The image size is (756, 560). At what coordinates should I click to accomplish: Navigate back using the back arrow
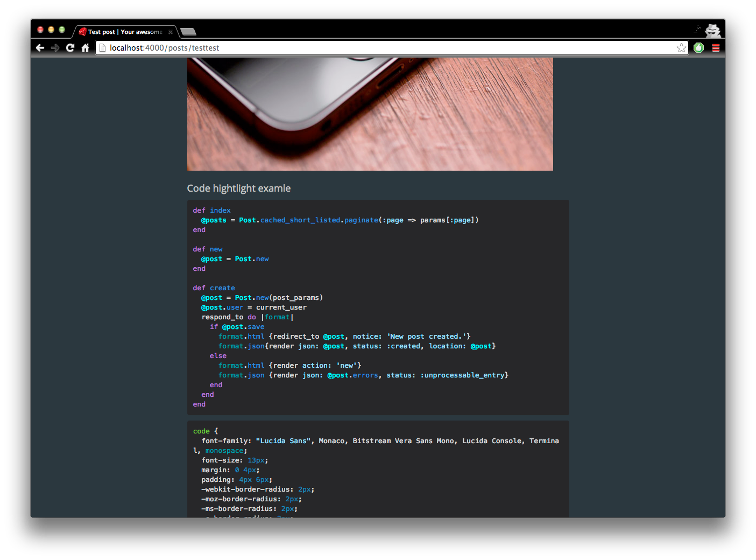(x=40, y=47)
